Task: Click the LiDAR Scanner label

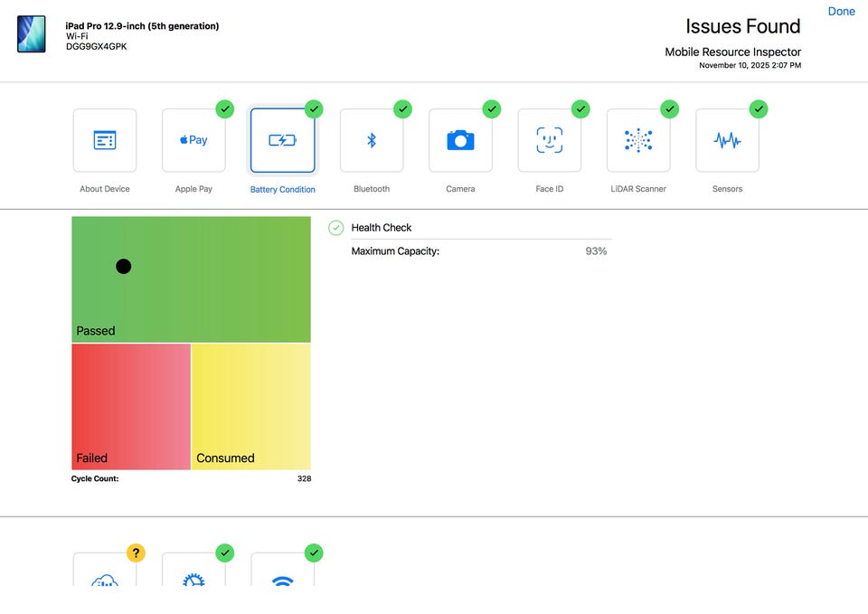Action: [638, 189]
